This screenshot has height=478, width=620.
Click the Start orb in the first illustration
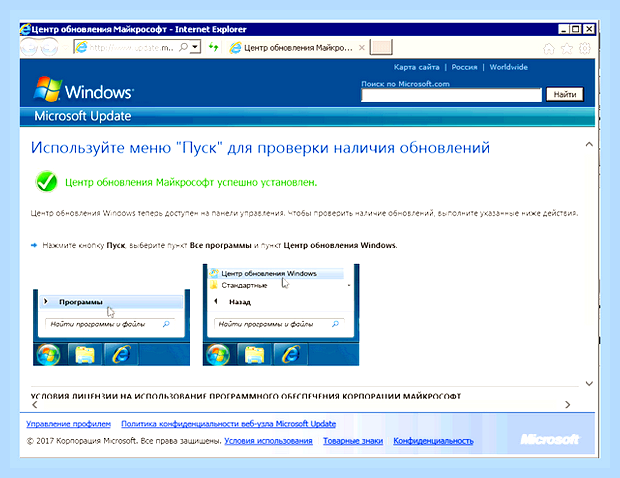pos(49,354)
